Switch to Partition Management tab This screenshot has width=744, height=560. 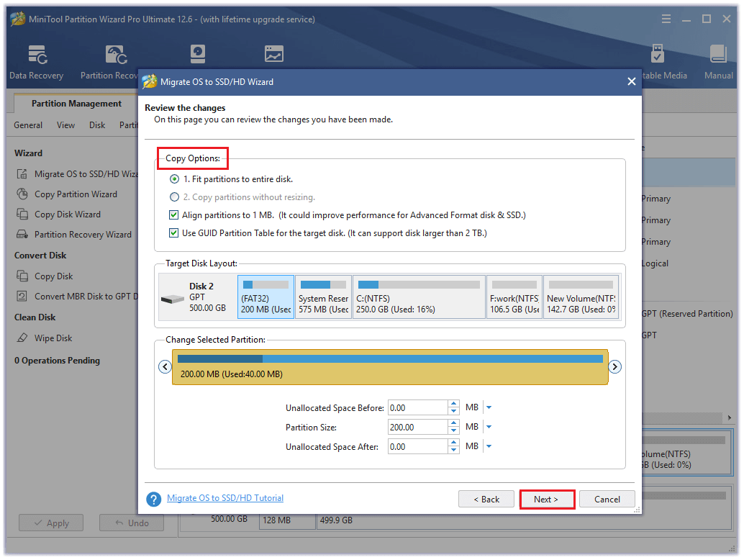(76, 104)
